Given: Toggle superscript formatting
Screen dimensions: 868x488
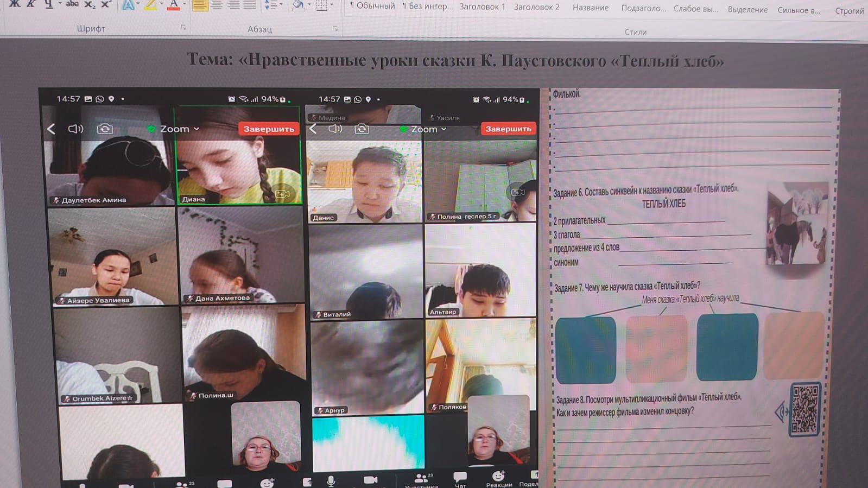Looking at the screenshot, I should click(106, 4).
